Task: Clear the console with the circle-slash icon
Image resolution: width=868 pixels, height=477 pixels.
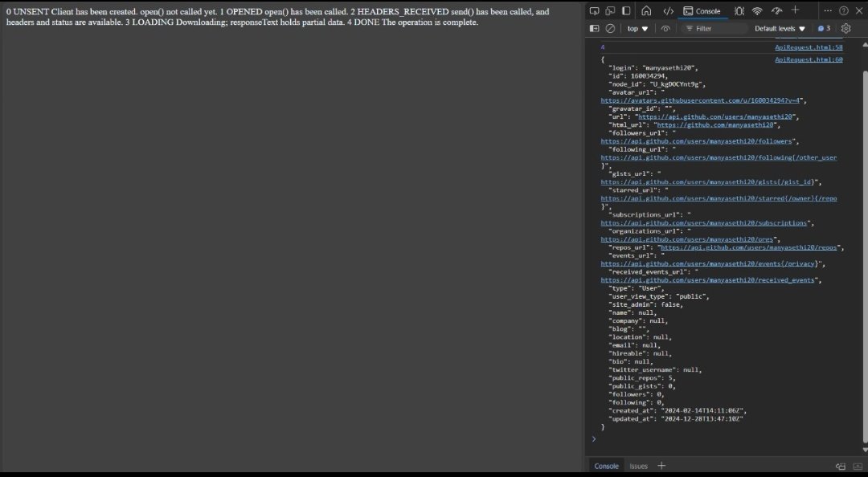Action: point(610,28)
